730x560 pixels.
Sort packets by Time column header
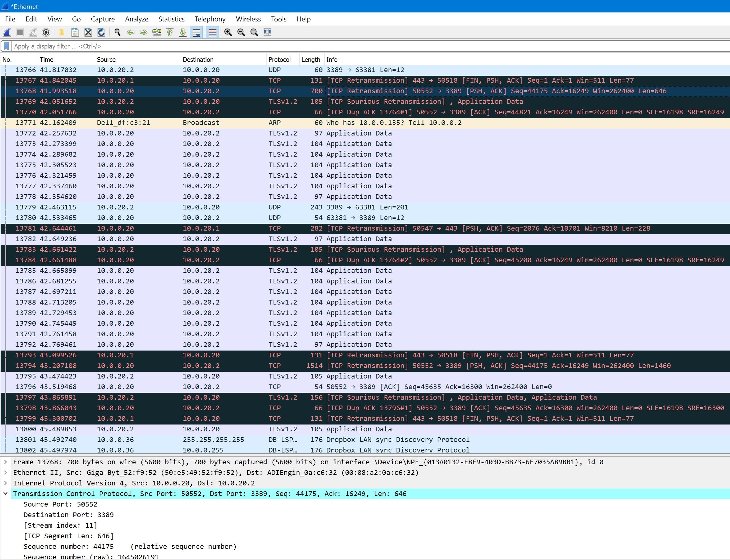(x=46, y=60)
